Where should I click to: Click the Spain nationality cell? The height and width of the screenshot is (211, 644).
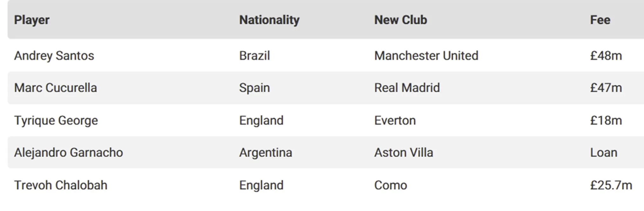tap(254, 88)
